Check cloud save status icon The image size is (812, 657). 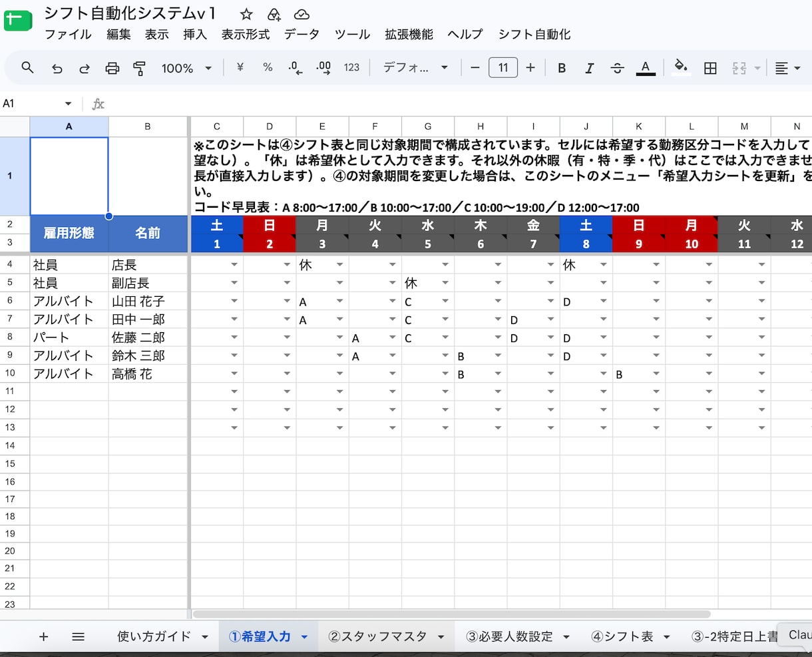(x=302, y=14)
